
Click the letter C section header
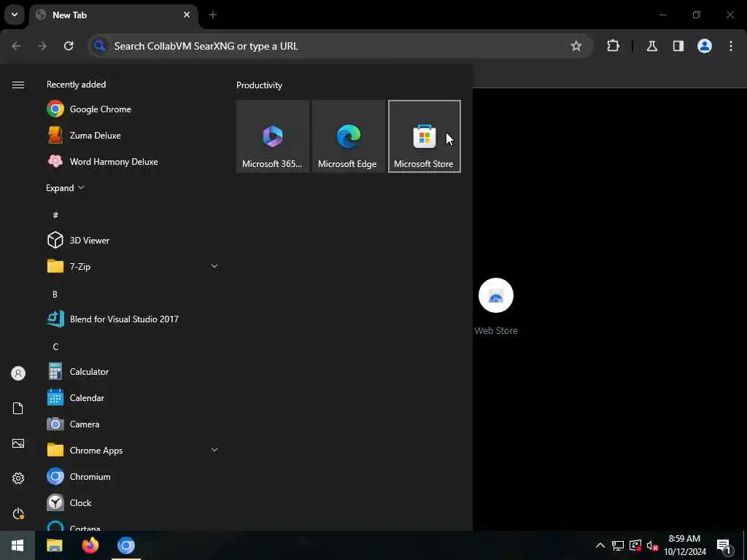(55, 346)
